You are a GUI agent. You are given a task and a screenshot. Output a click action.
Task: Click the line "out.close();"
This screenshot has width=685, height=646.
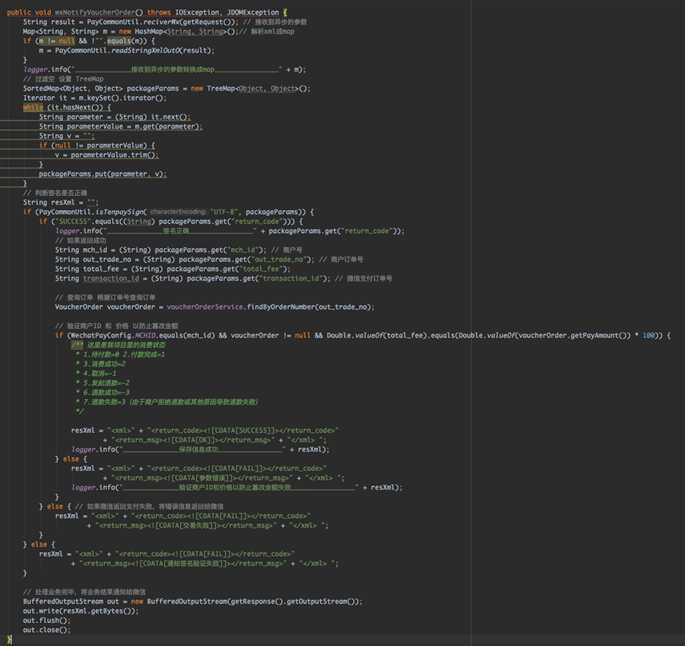click(46, 630)
